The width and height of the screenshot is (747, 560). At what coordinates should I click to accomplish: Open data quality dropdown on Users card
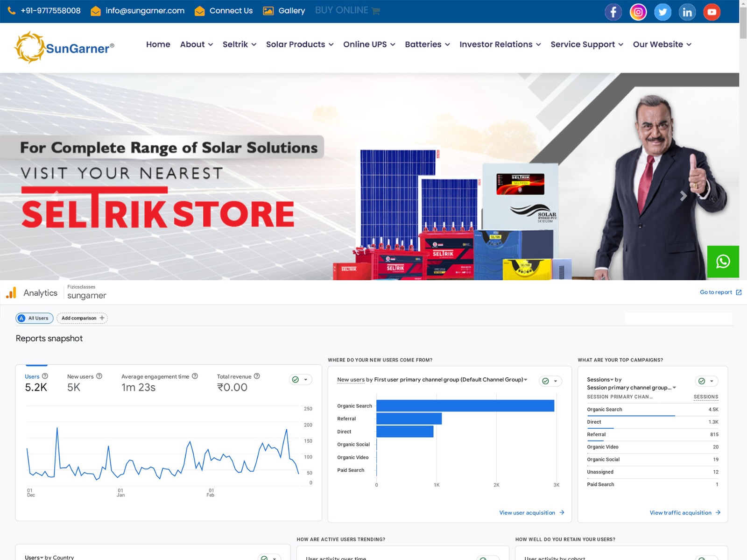click(x=301, y=380)
